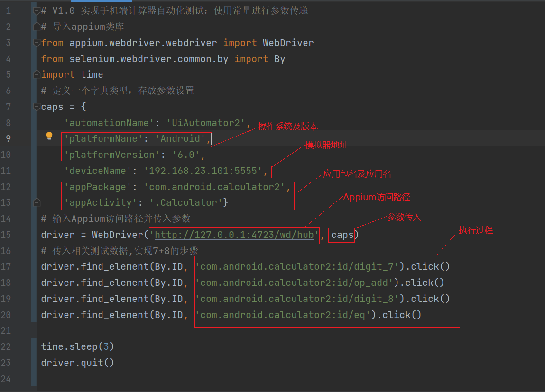
Task: Click line number 22 in the gutter
Action: [6, 346]
